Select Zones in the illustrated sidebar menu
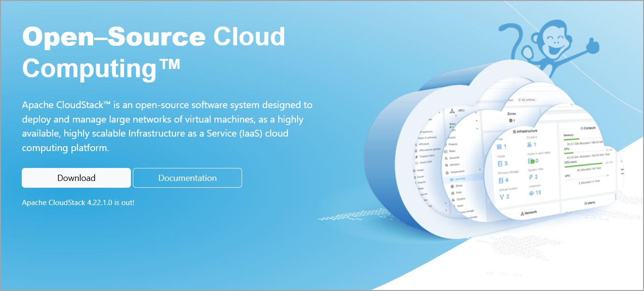 coord(457,186)
